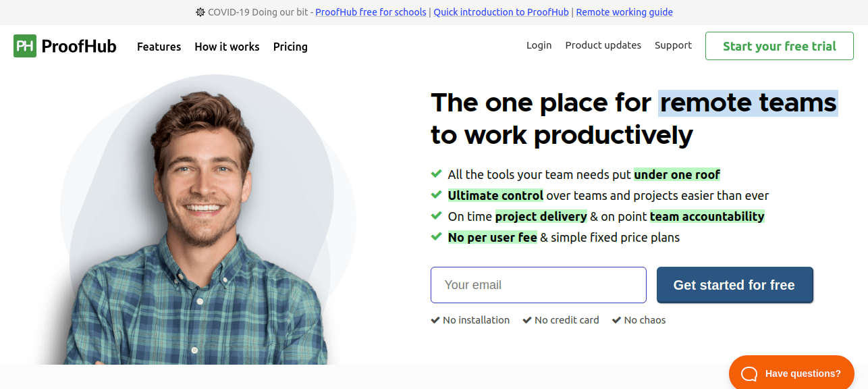This screenshot has width=868, height=389.
Task: Click the COVID-19 virus icon in banner
Action: (200, 12)
